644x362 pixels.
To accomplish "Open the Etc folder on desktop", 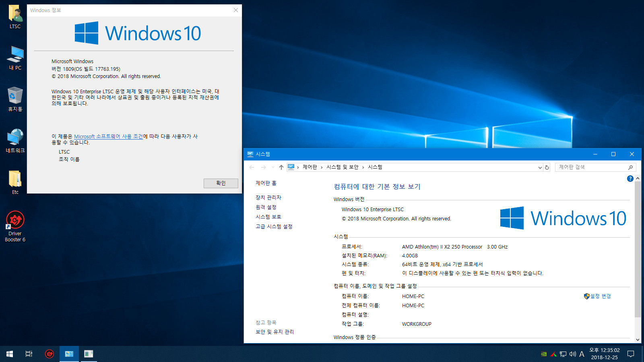I will [x=15, y=183].
